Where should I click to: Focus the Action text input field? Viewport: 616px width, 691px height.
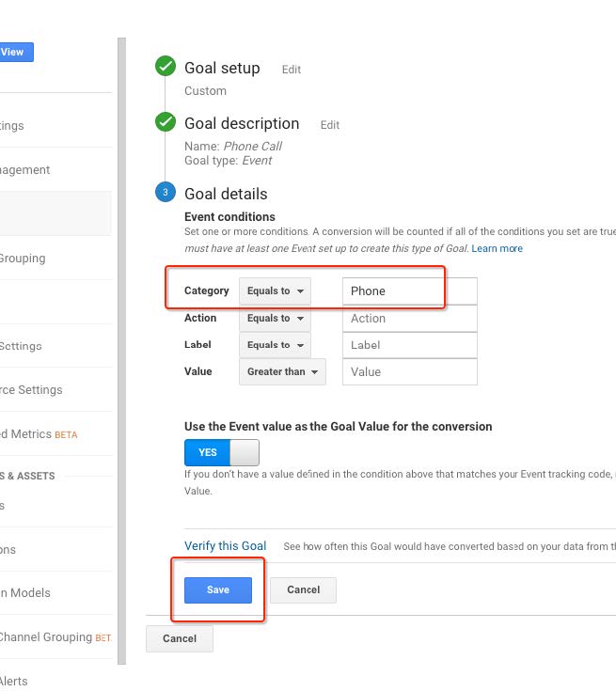[x=409, y=319]
